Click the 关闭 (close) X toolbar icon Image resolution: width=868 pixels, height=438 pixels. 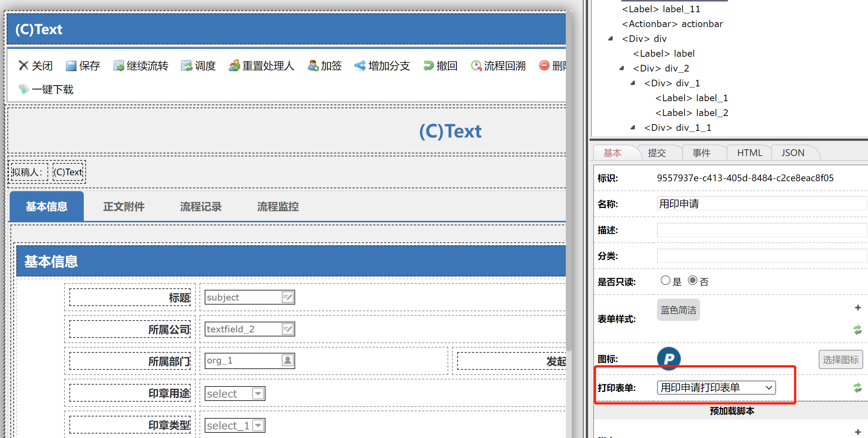[23, 66]
